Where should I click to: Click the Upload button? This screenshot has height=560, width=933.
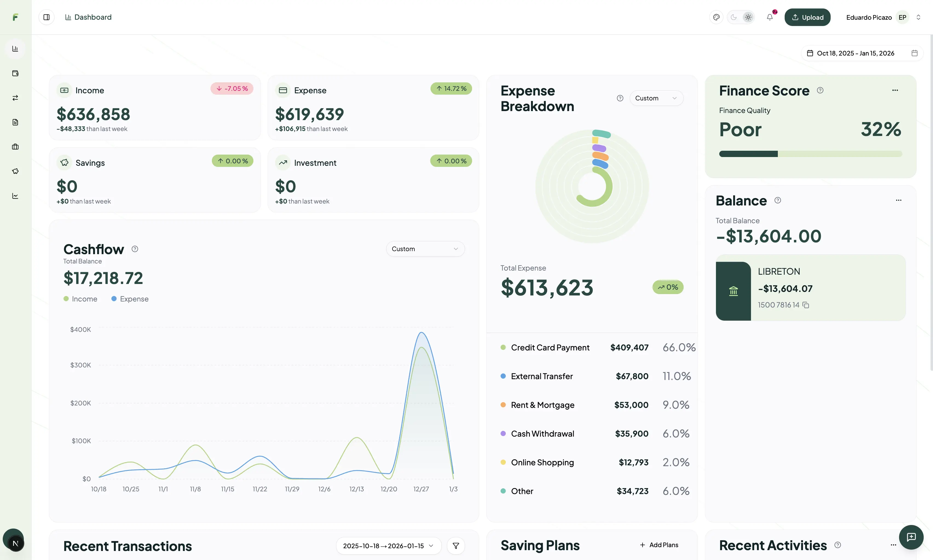807,17
